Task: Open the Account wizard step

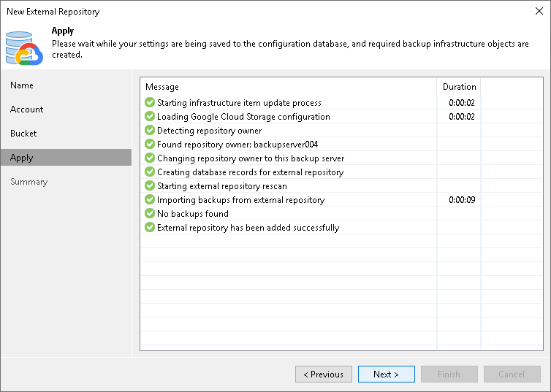Action: click(66, 109)
